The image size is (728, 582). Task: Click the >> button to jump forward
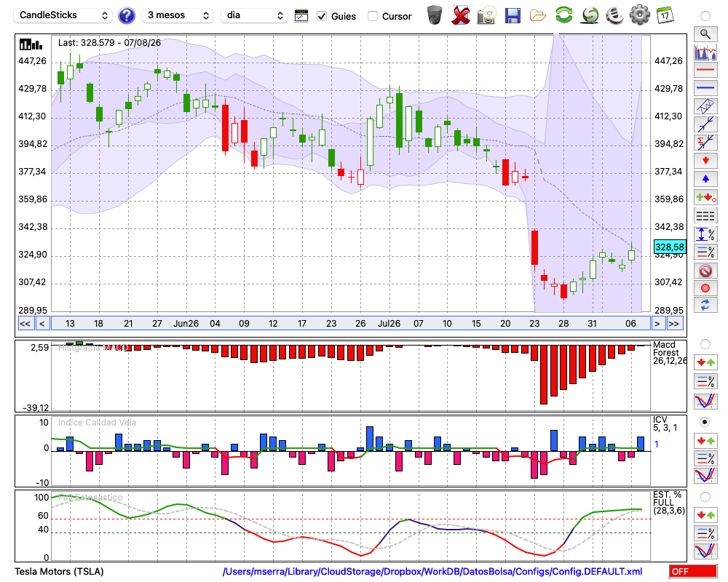coord(674,324)
